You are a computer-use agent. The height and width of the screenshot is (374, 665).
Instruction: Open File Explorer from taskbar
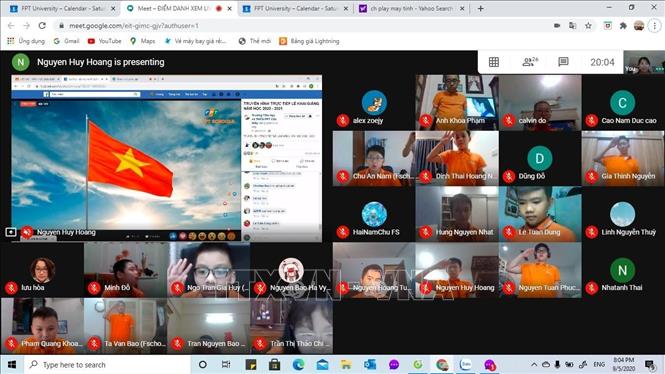[346, 365]
